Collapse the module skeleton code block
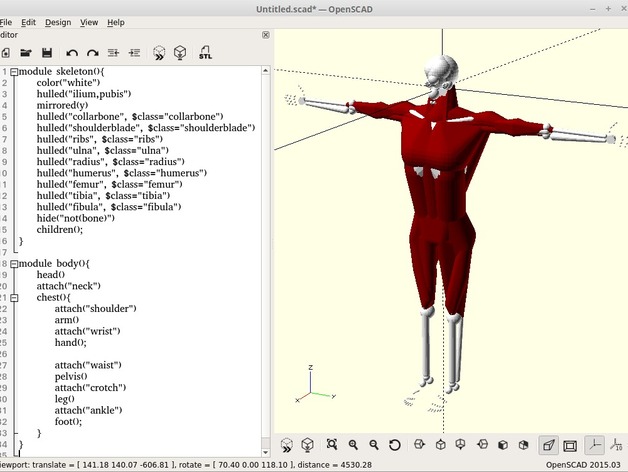This screenshot has height=472, width=628. pyautogui.click(x=14, y=72)
